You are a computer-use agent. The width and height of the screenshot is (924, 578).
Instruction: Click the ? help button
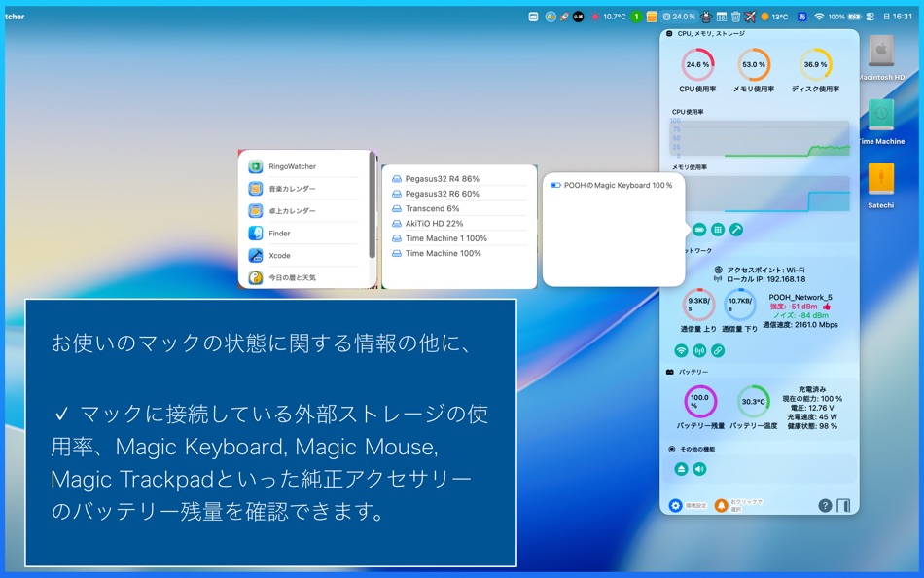point(825,504)
